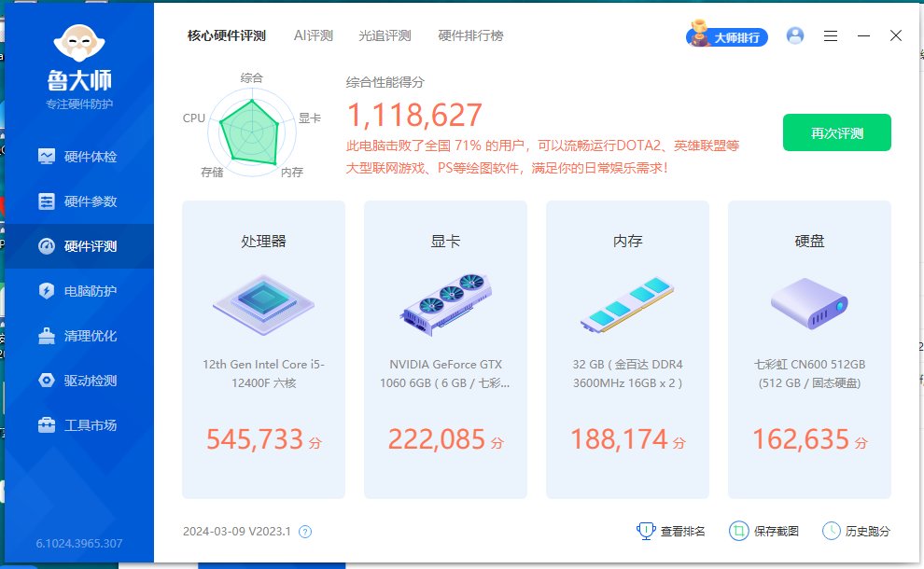This screenshot has width=924, height=569.
Task: Switch to the AI评测 tab
Action: click(314, 36)
